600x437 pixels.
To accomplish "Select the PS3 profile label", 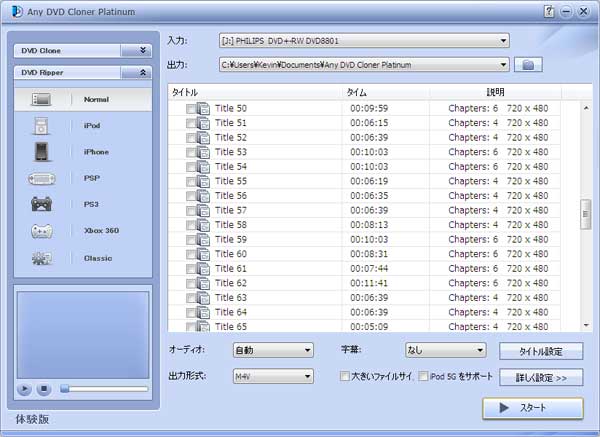I will tap(91, 204).
